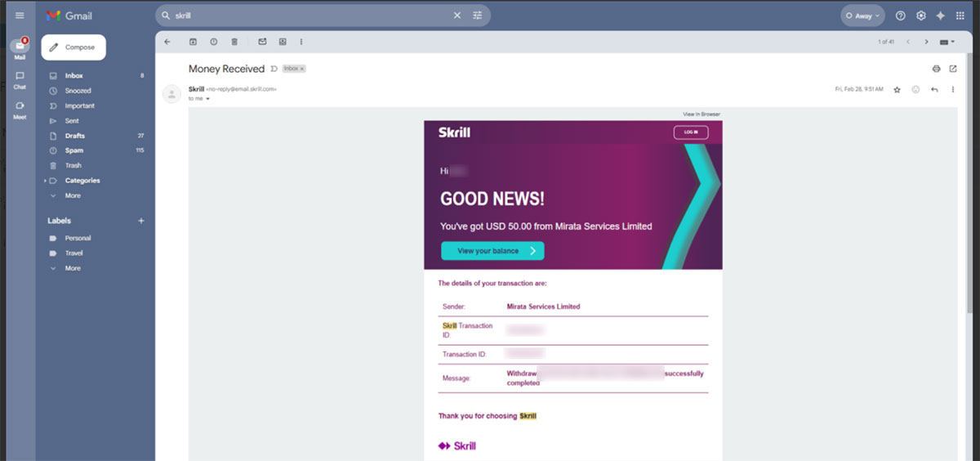This screenshot has height=461, width=980.
Task: Click the '1 of 41' counter text
Action: [x=886, y=42]
